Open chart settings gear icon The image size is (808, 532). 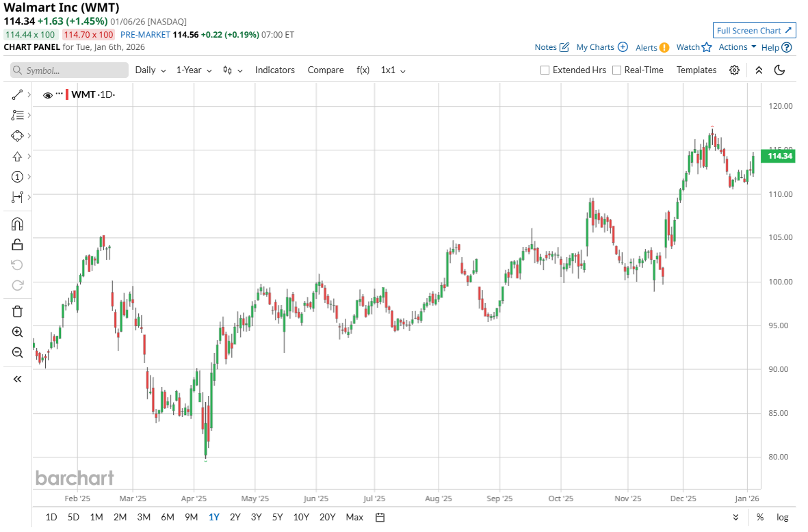[x=734, y=70]
